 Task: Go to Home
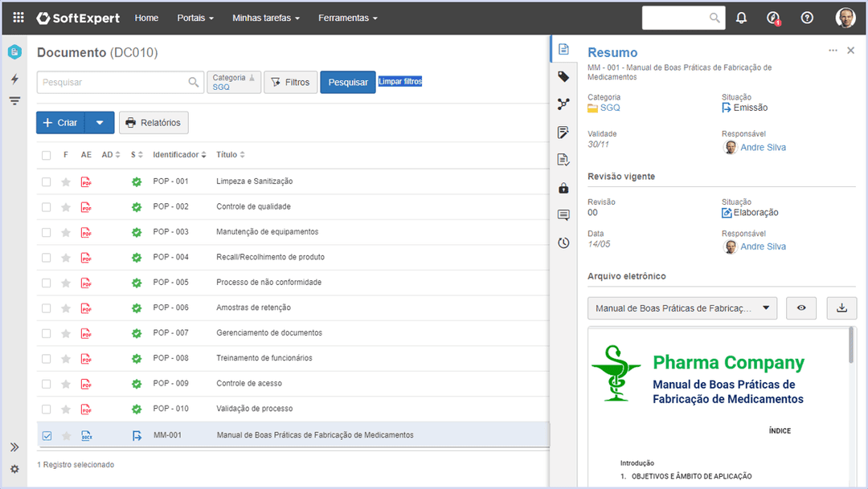(x=147, y=18)
